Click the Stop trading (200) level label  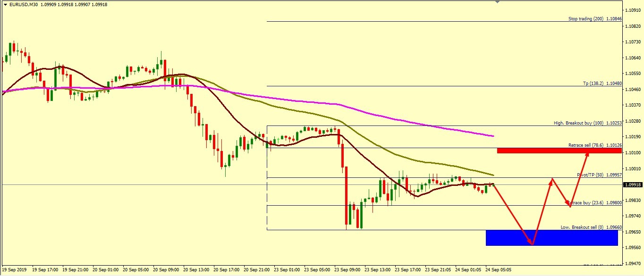click(595, 19)
